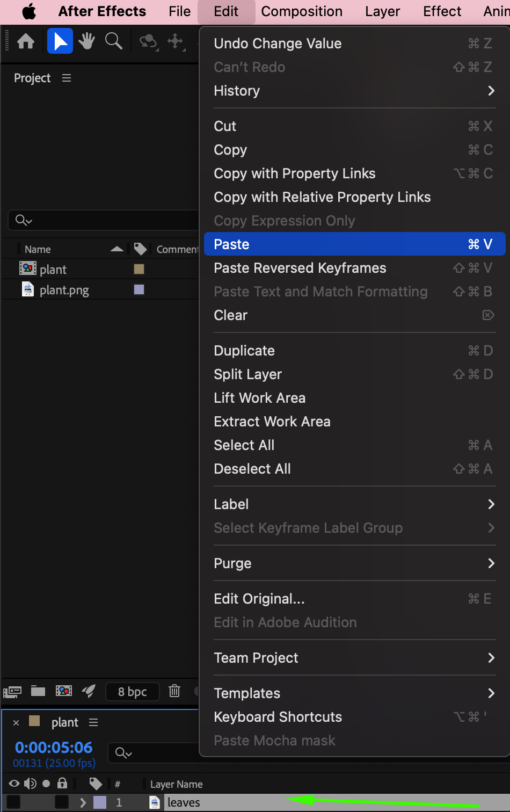Click the current time 0:00:05:06 display
Viewport: 510px width, 812px height.
coord(54,748)
